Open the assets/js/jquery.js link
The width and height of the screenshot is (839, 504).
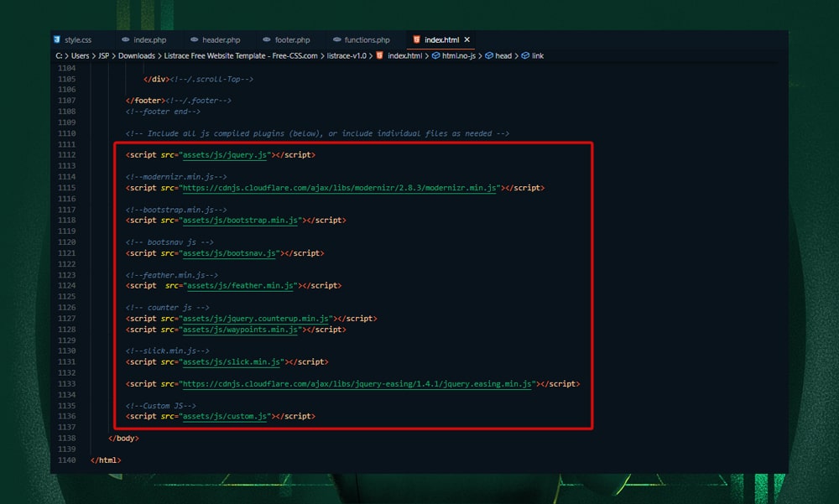[x=223, y=154]
